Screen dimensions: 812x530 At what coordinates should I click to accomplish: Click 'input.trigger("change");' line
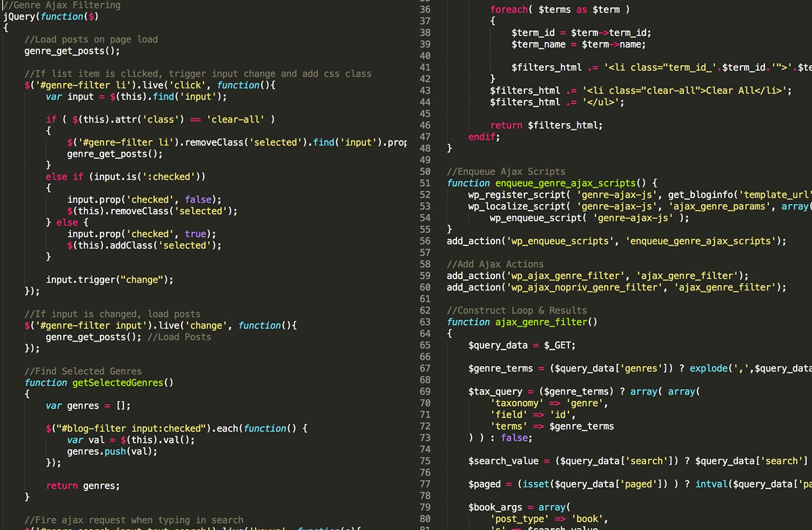pos(109,280)
